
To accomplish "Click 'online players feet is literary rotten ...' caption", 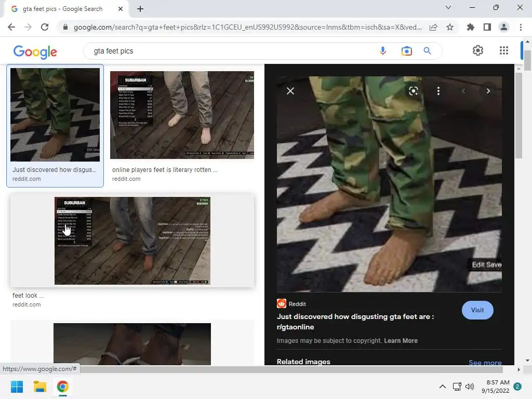I will [165, 170].
